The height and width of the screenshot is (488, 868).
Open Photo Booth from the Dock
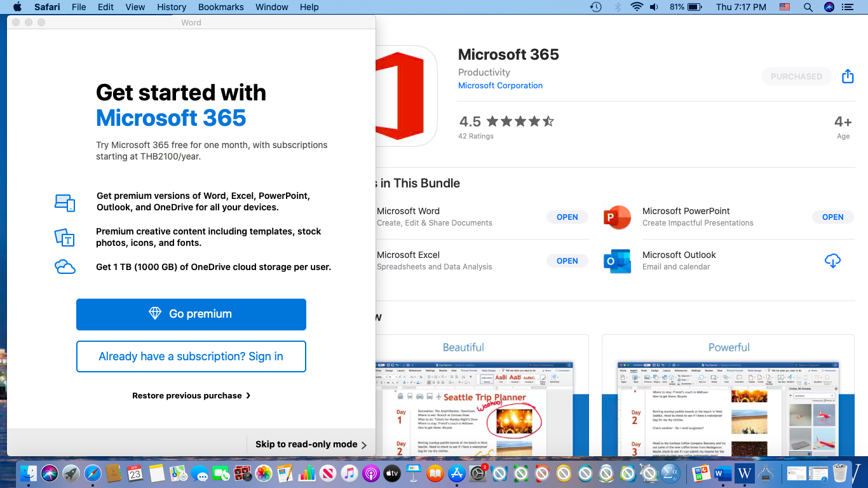click(x=242, y=473)
